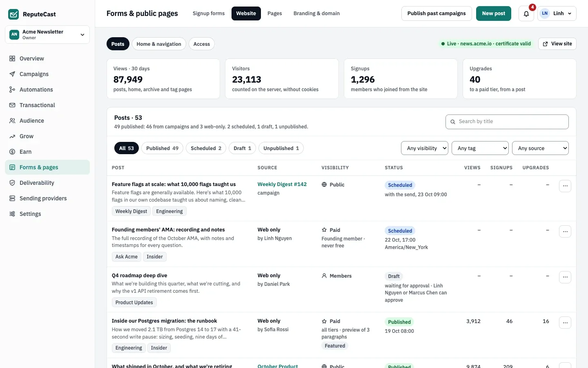This screenshot has width=588, height=368.
Task: Open the Any visibility dropdown
Action: click(x=425, y=148)
